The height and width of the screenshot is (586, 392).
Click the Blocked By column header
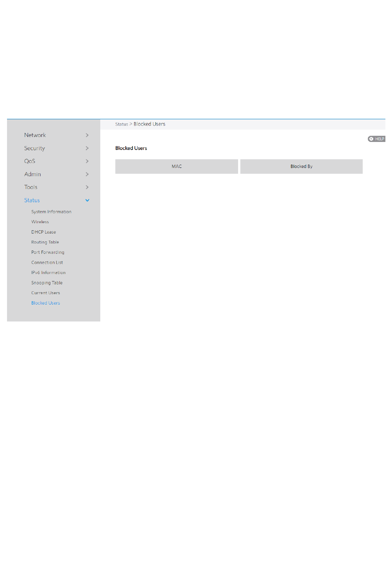click(301, 166)
